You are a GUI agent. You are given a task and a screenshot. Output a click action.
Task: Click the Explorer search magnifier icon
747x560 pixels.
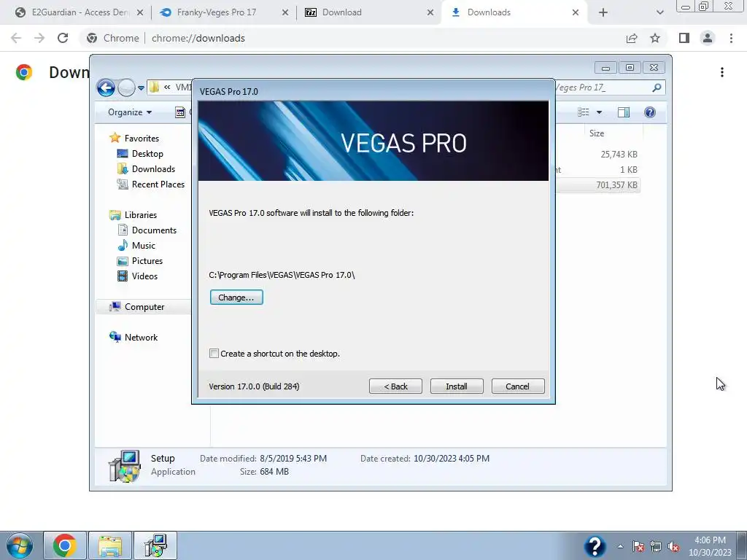pyautogui.click(x=657, y=87)
